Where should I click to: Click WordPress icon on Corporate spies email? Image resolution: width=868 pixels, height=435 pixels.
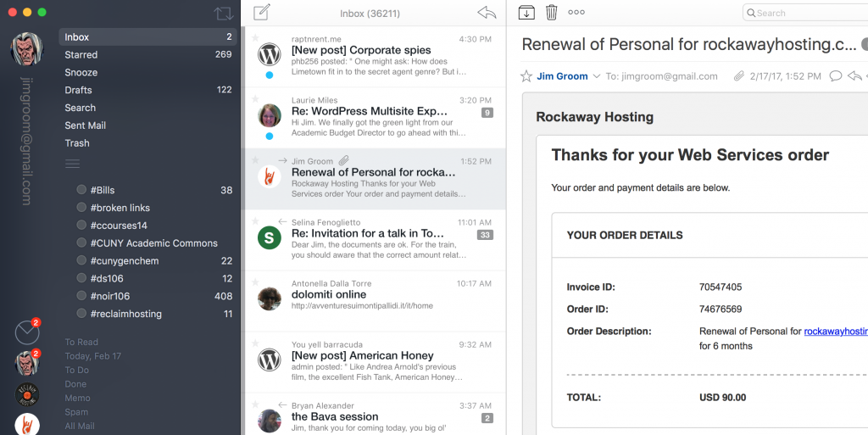[x=270, y=54]
